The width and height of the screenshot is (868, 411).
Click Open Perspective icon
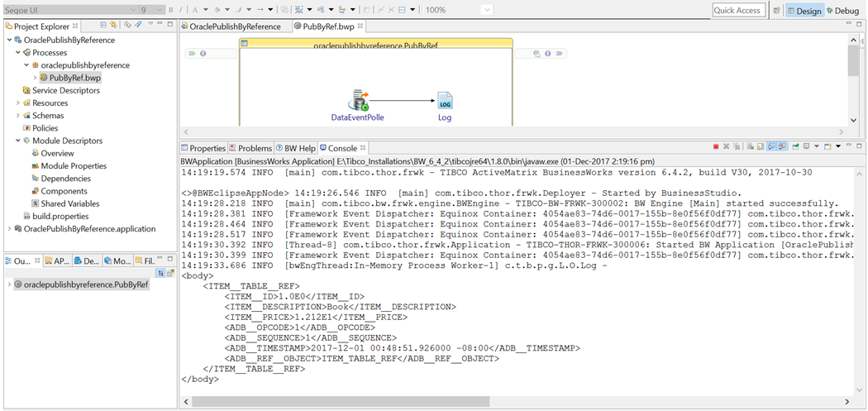pos(777,11)
